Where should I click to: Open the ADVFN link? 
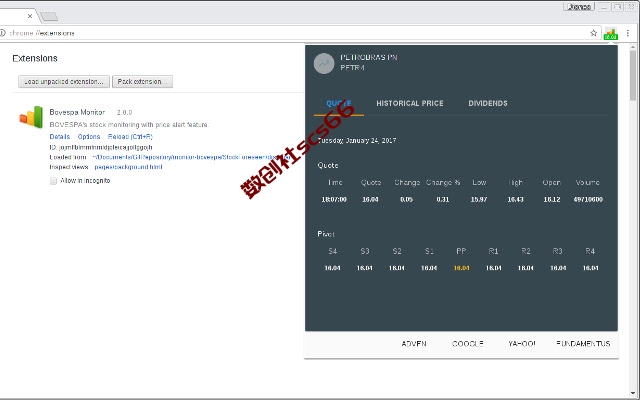tap(414, 344)
